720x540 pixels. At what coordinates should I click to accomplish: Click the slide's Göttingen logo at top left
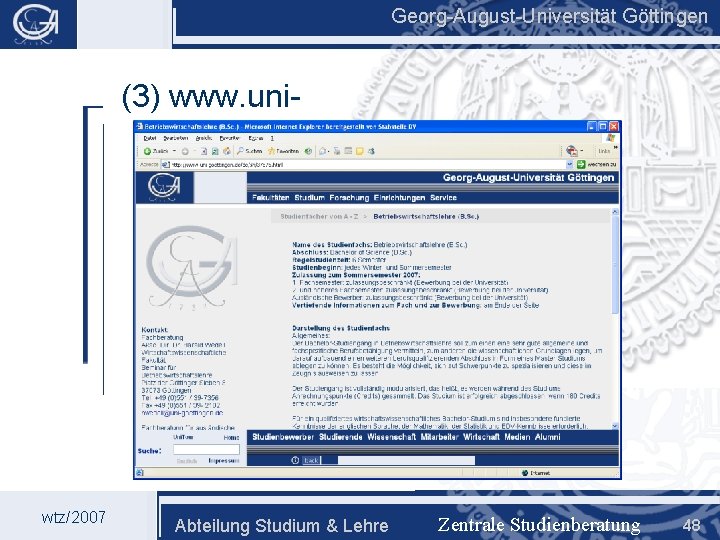click(x=36, y=24)
